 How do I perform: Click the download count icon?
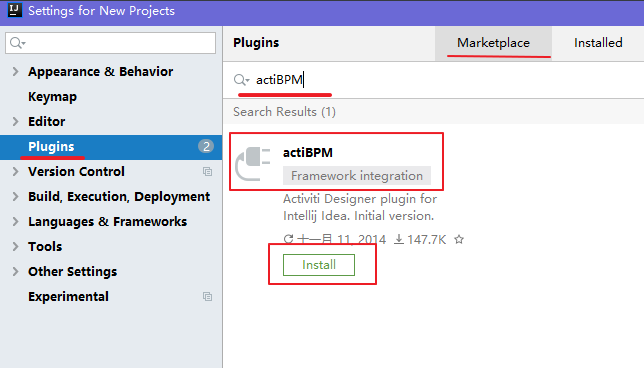click(x=398, y=239)
